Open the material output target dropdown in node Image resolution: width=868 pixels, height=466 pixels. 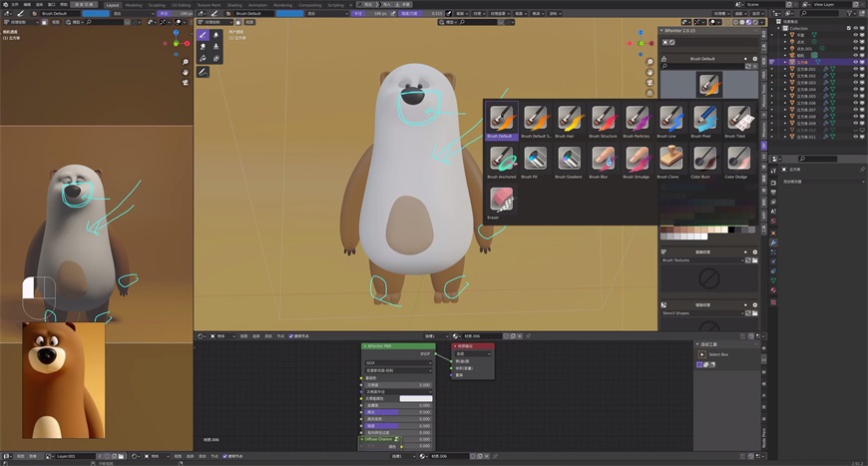473,353
